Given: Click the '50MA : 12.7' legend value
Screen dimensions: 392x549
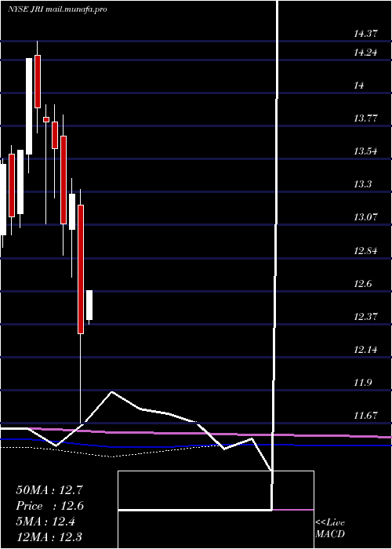Looking at the screenshot, I should point(49,490).
